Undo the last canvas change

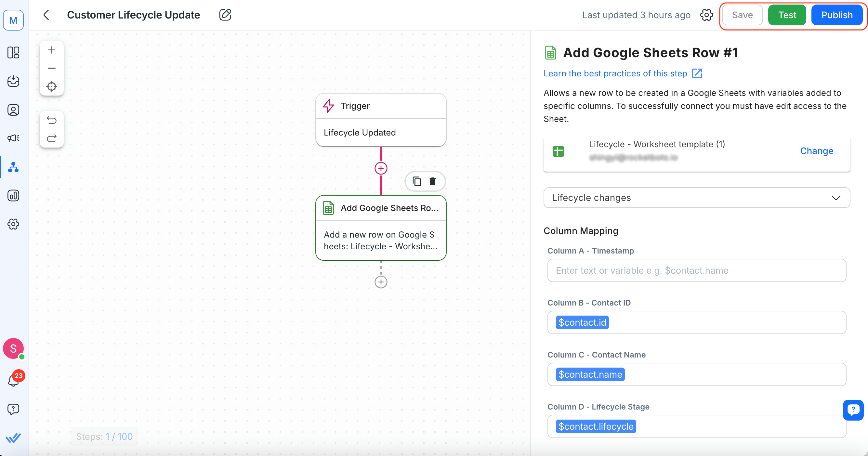point(52,120)
